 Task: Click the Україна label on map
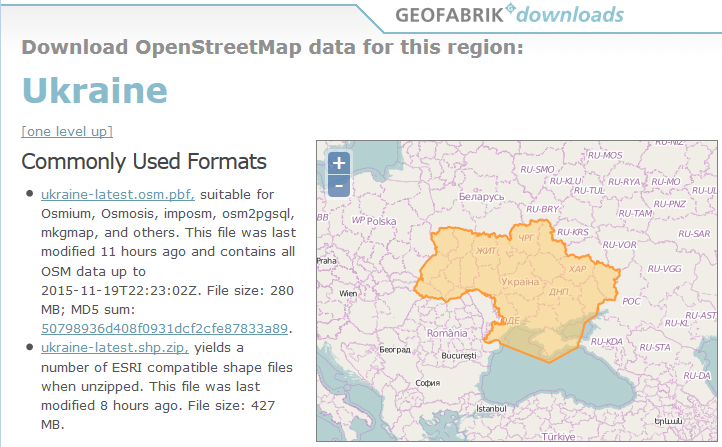[x=519, y=282]
